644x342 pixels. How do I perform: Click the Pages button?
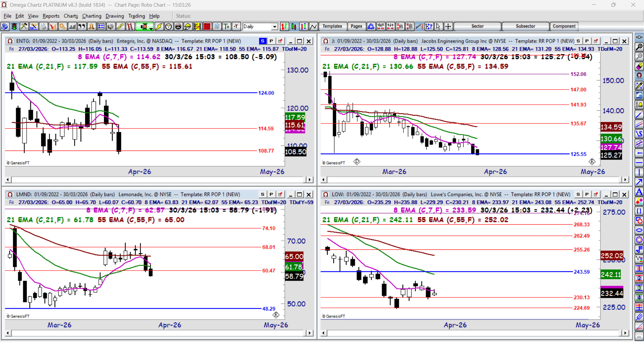(357, 26)
